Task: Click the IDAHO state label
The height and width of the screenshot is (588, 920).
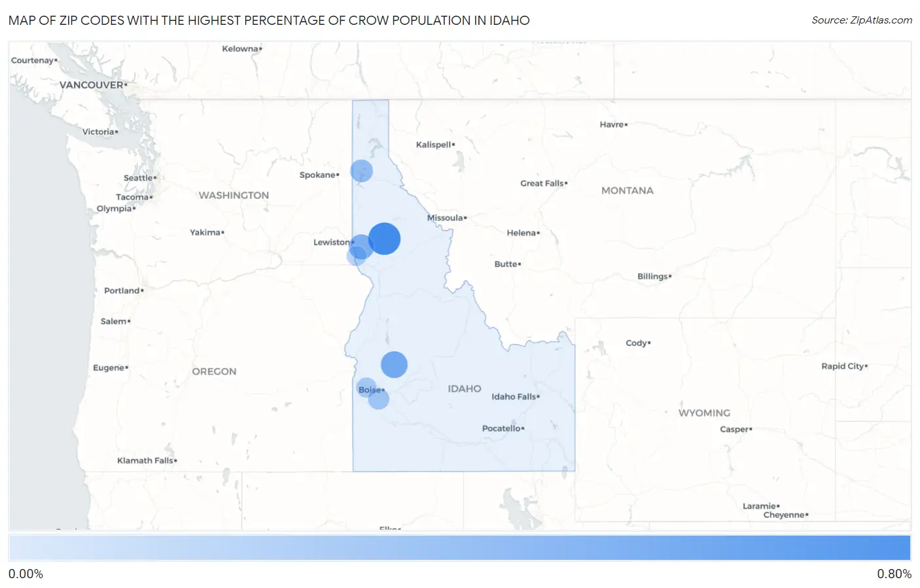Action: point(465,389)
